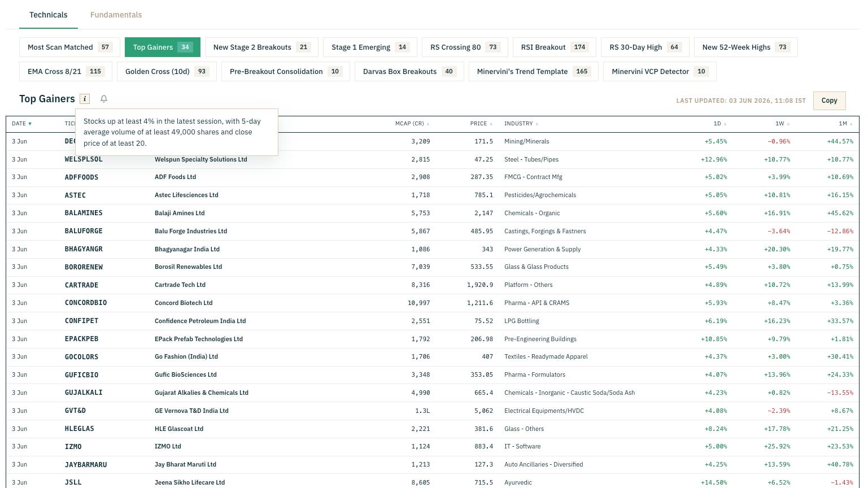
Task: Sort by 1M change column
Action: point(846,124)
